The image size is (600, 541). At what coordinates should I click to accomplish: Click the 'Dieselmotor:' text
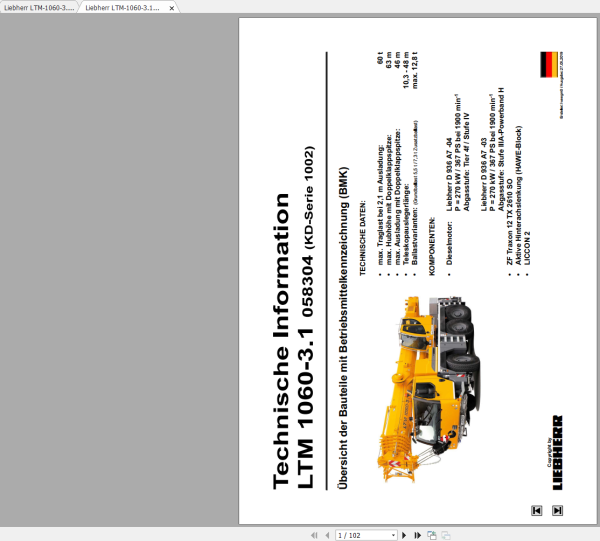[x=449, y=243]
